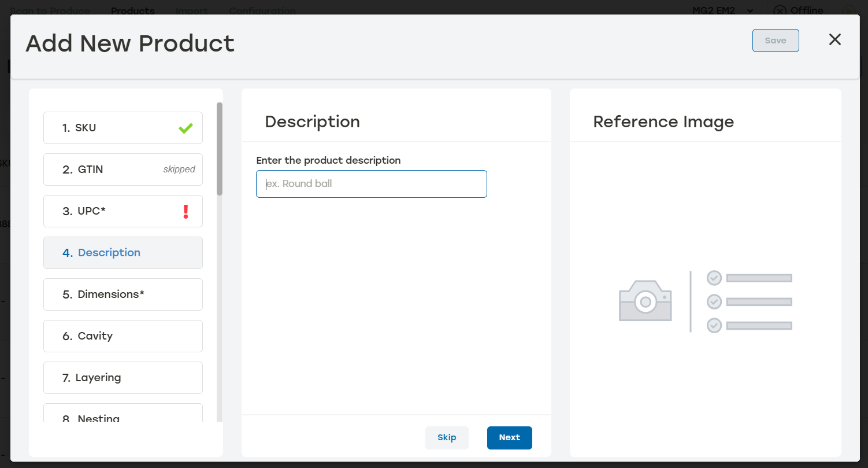The image size is (868, 468).
Task: Click the skipped label on the GTIN step
Action: 179,169
